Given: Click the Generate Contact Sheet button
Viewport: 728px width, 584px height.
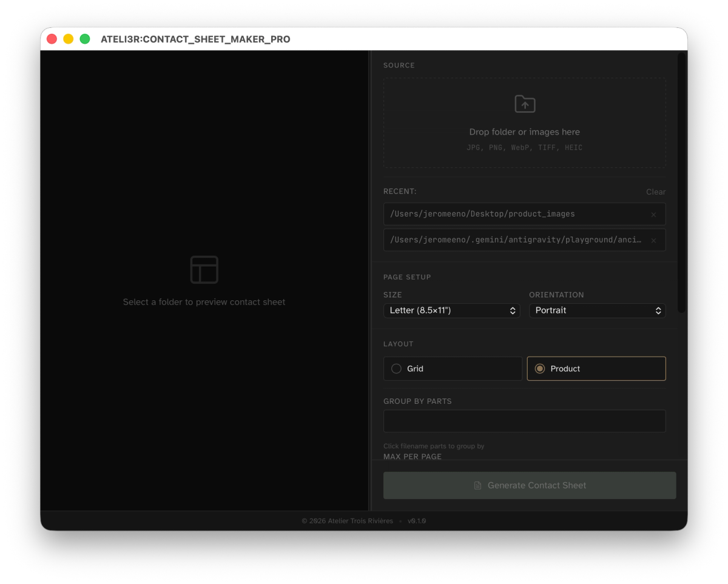Looking at the screenshot, I should 529,485.
